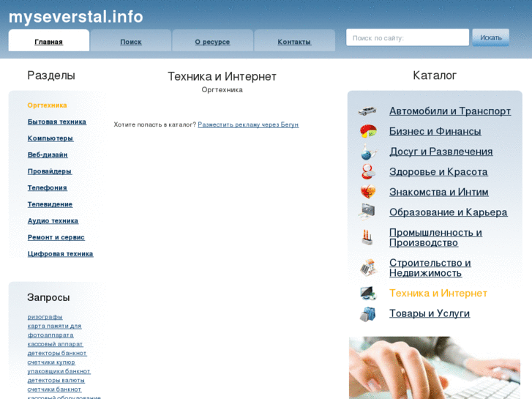Click the ризографы query link
The width and height of the screenshot is (532, 399).
point(45,317)
